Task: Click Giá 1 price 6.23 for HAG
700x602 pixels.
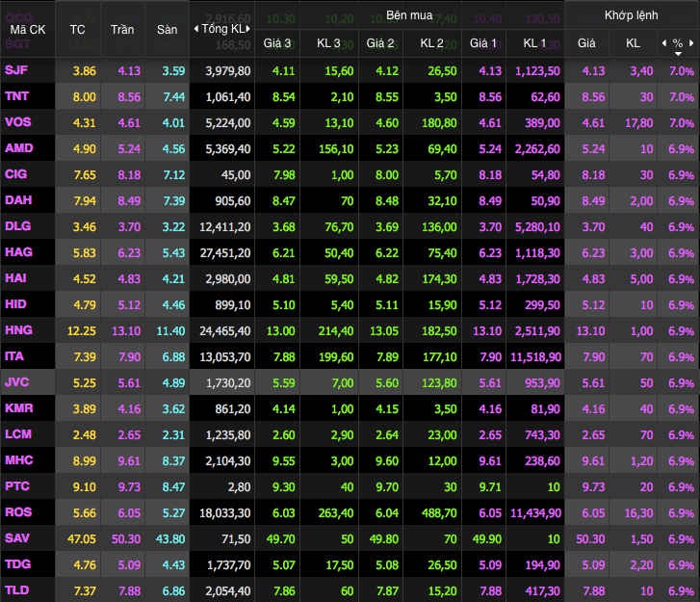Action: point(489,251)
